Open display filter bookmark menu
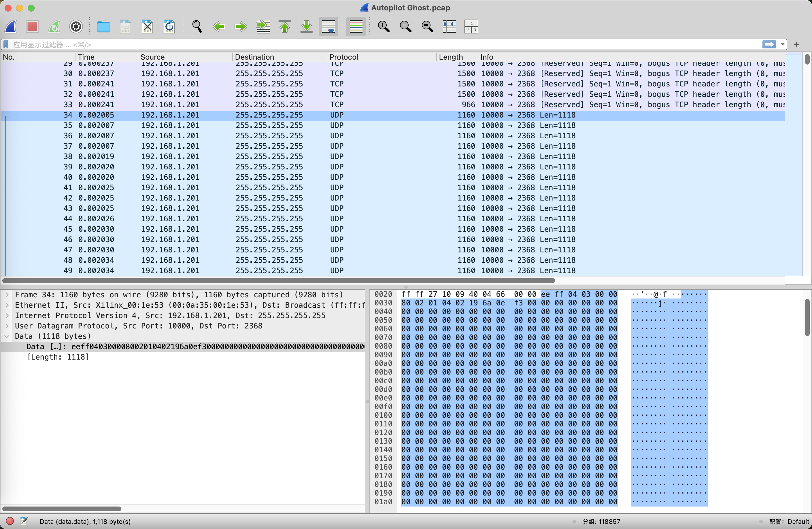Screen dimensions: 812x529 point(6,44)
